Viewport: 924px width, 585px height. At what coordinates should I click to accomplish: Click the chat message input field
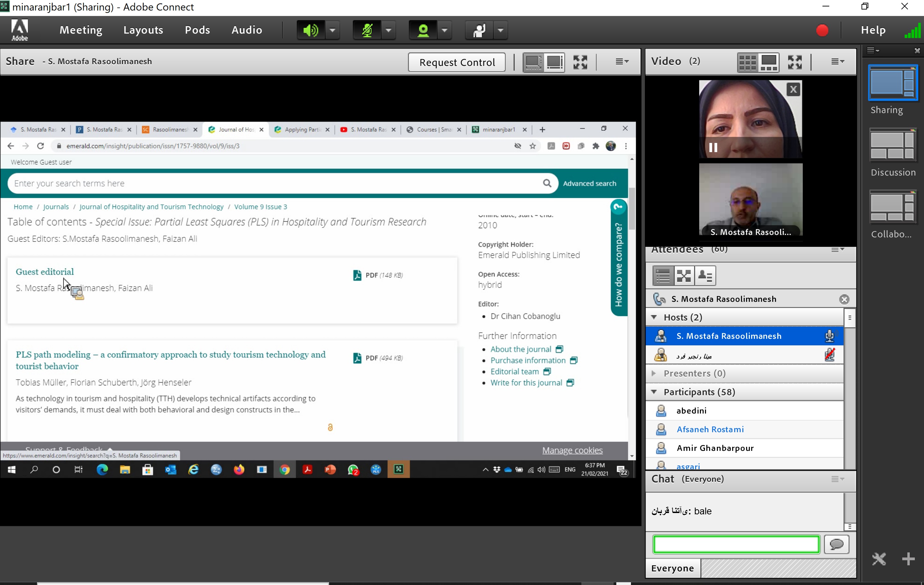(736, 544)
